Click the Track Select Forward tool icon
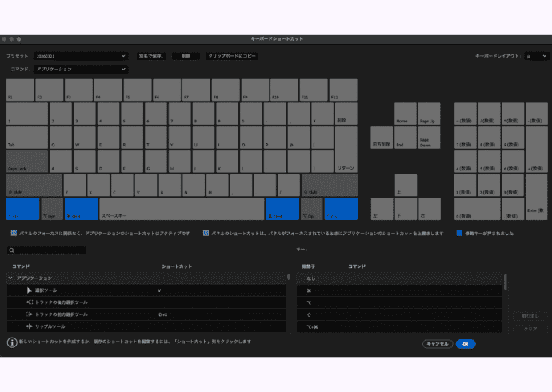This screenshot has height=392, width=552. point(29,314)
